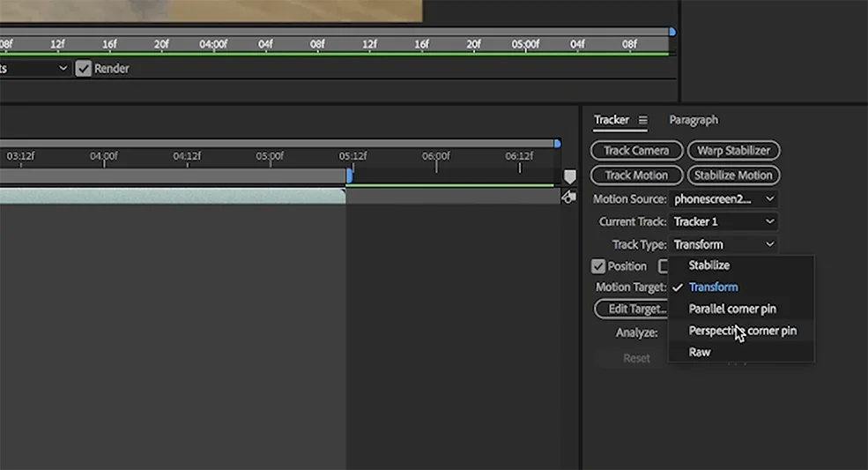Click the current time indicator at 05:12f
The width and height of the screenshot is (868, 470).
(x=349, y=175)
